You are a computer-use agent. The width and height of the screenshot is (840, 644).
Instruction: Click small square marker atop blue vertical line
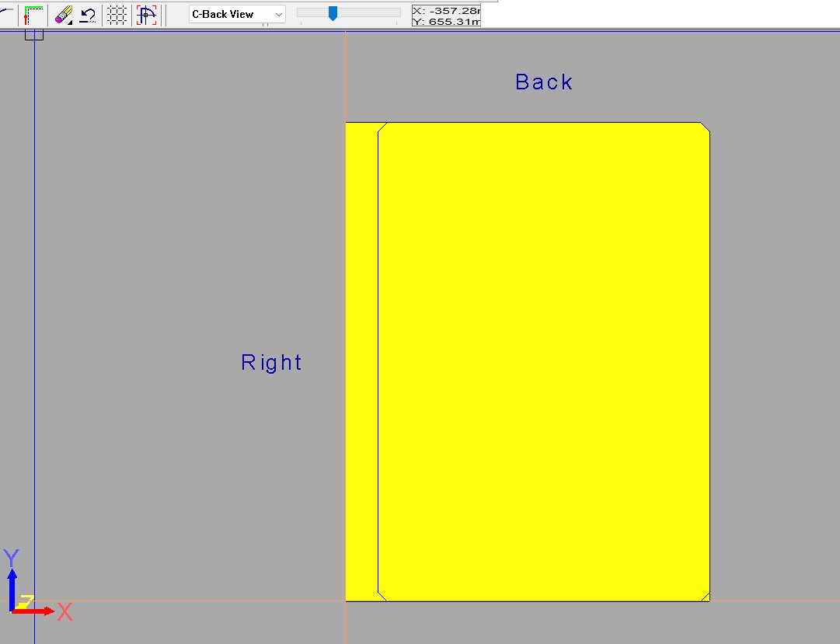(34, 35)
